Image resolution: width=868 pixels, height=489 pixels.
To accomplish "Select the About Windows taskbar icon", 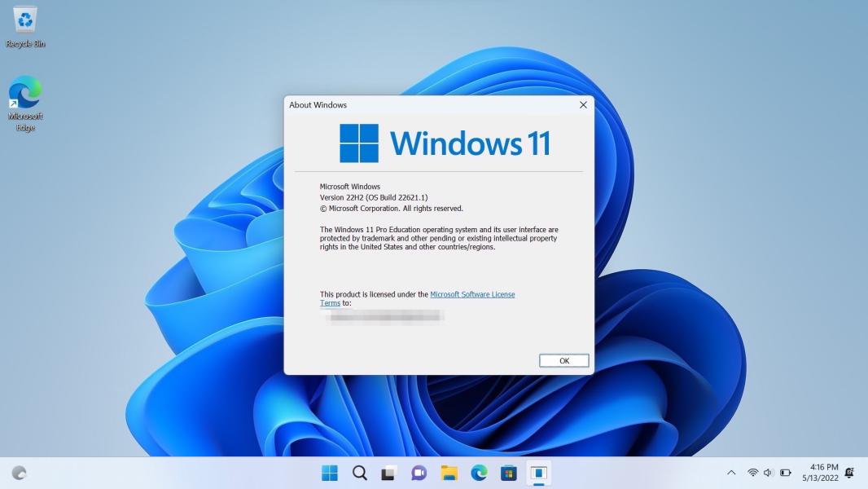I will coord(538,473).
